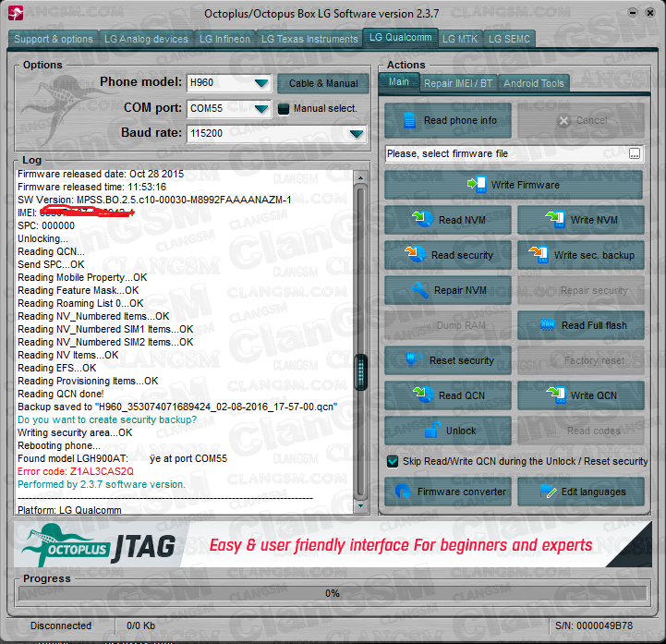Minimize the Octoplus window
Screen dimensions: 666x644
point(633,13)
